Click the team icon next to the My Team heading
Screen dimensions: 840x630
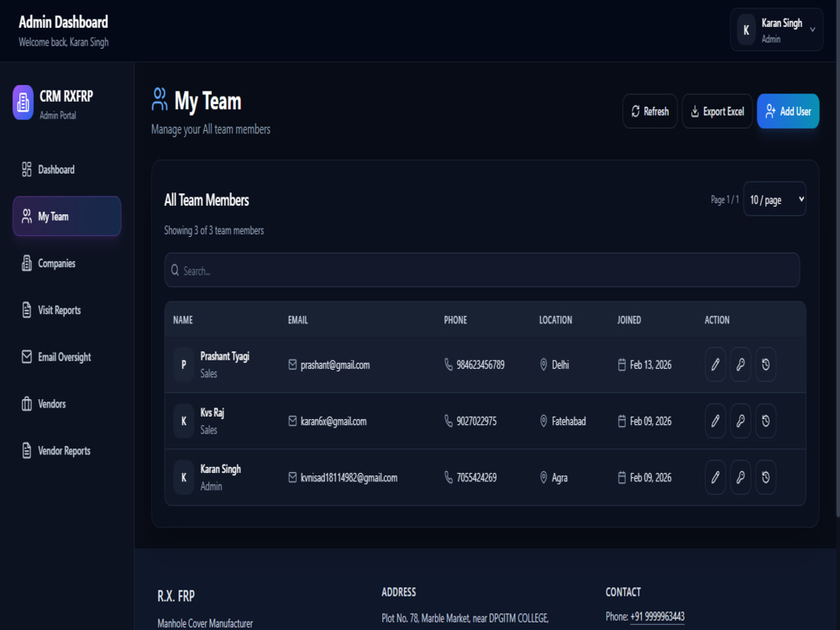[x=160, y=100]
